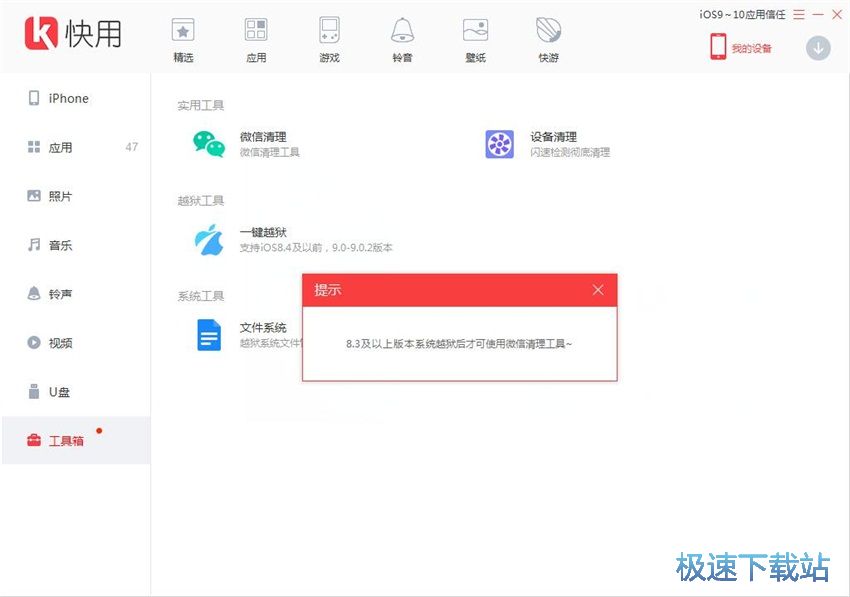Click the 应用 four-squares icon in sidebar
The height and width of the screenshot is (597, 850).
34,147
